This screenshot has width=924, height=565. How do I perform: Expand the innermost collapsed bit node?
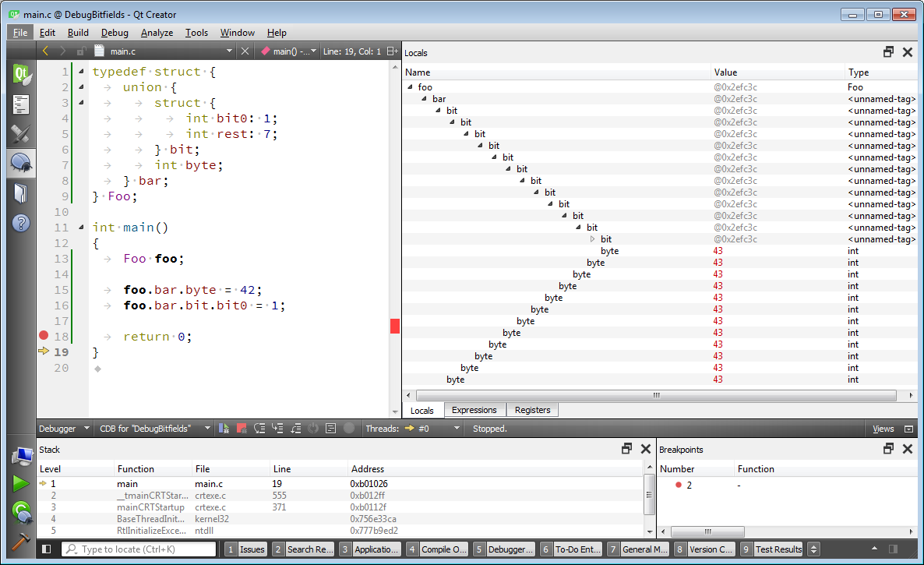[592, 239]
